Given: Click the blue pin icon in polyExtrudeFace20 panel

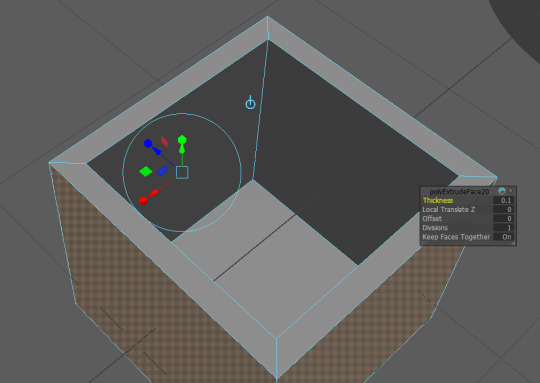Looking at the screenshot, I should [502, 191].
